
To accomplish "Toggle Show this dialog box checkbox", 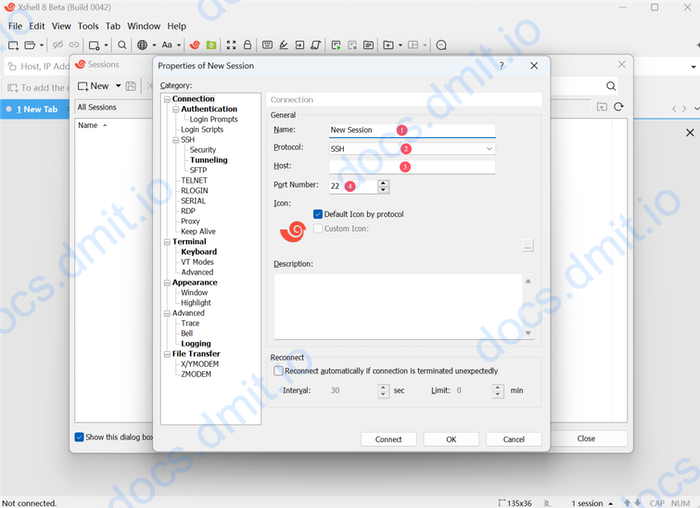I will (x=80, y=437).
